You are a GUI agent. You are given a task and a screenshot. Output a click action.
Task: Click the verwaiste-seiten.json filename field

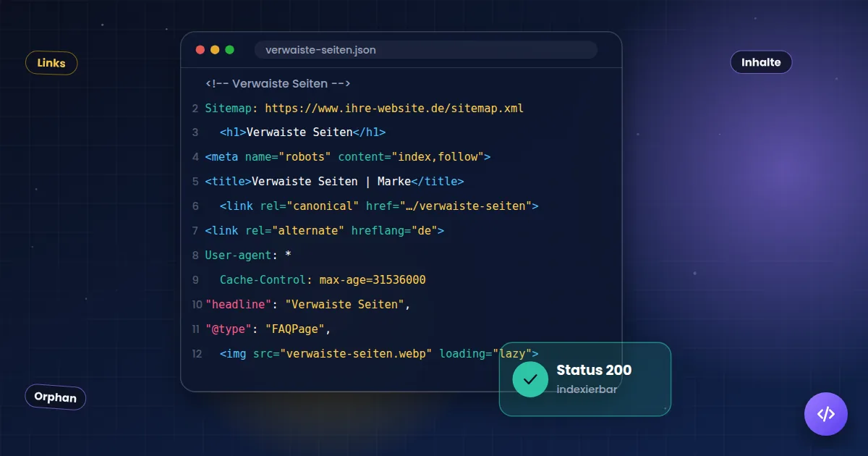tap(425, 50)
